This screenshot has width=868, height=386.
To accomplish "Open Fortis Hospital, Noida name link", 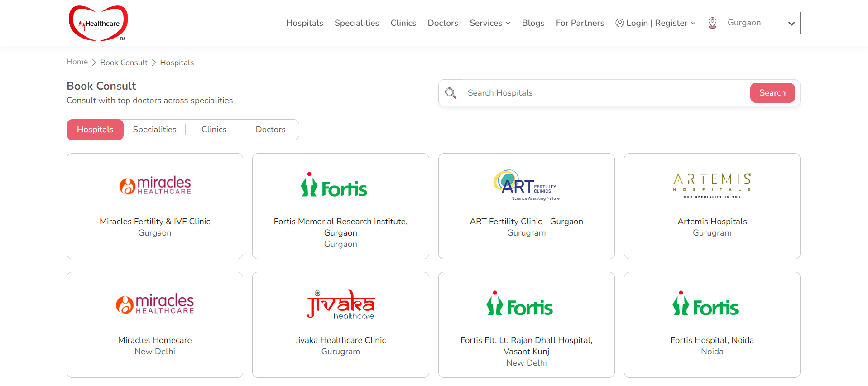I will pos(712,340).
